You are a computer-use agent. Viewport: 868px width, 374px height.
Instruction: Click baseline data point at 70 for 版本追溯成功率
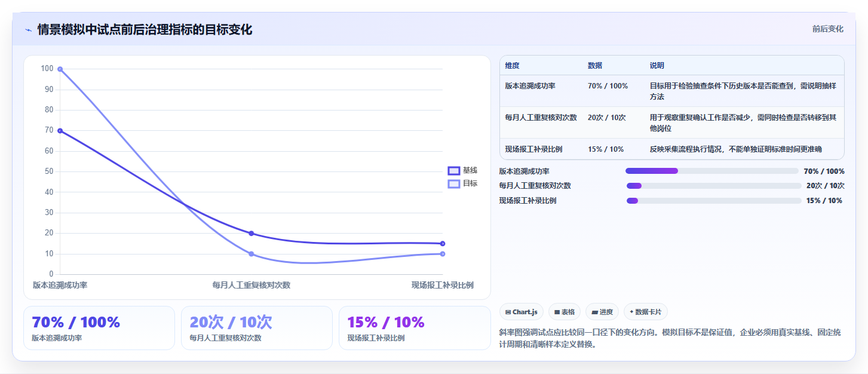pyautogui.click(x=60, y=131)
